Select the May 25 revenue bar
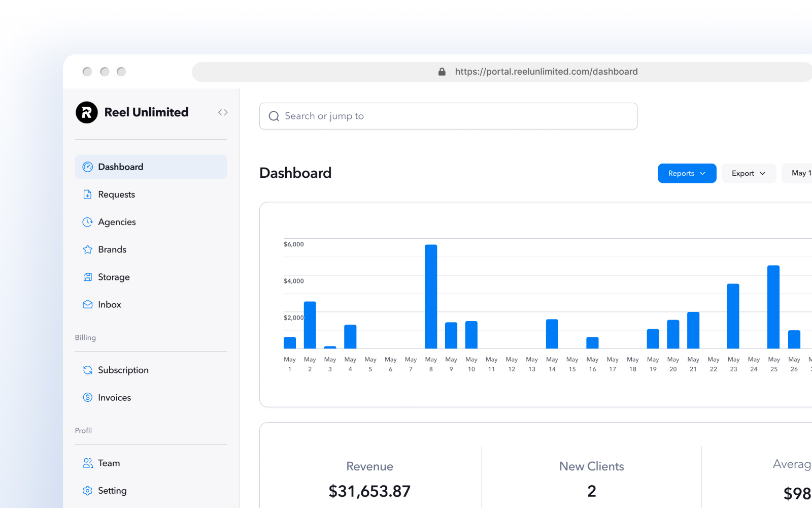This screenshot has width=812, height=508. (x=773, y=307)
